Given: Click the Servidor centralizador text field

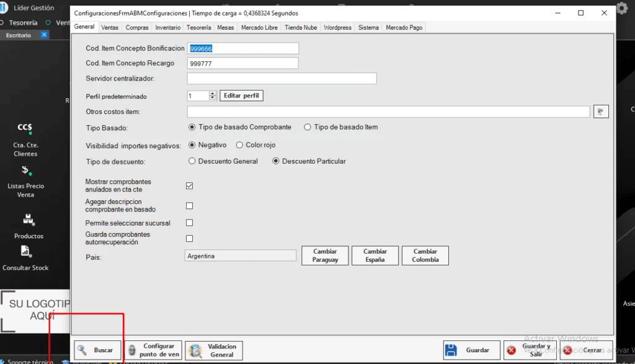Looking at the screenshot, I should coord(282,79).
